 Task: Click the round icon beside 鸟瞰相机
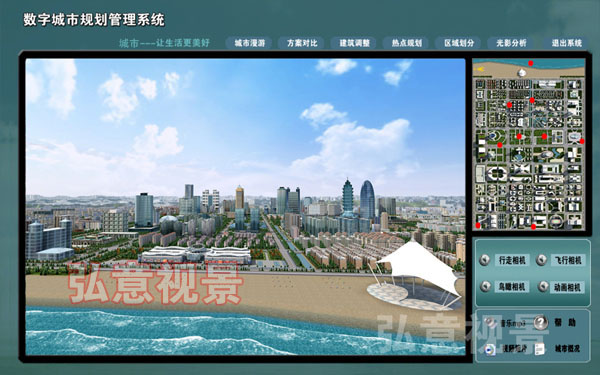coord(486,286)
